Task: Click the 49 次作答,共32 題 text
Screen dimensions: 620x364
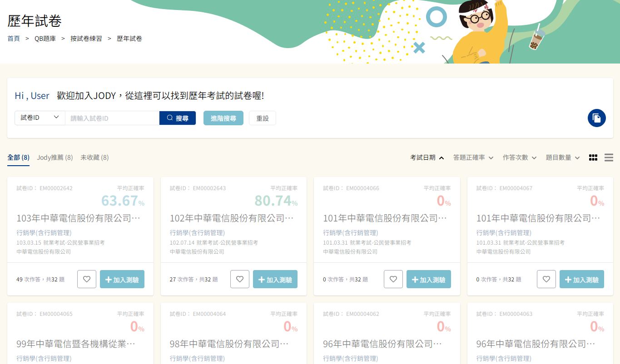Action: [x=40, y=280]
